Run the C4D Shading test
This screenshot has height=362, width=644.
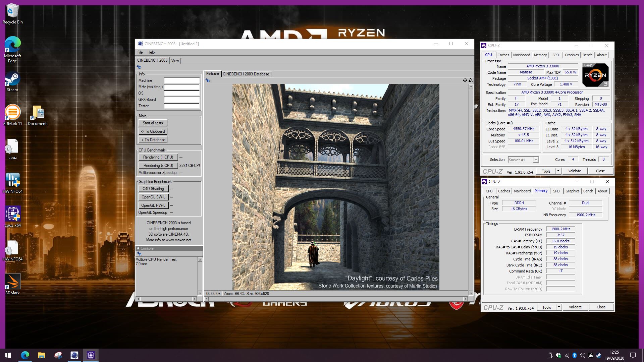click(153, 189)
